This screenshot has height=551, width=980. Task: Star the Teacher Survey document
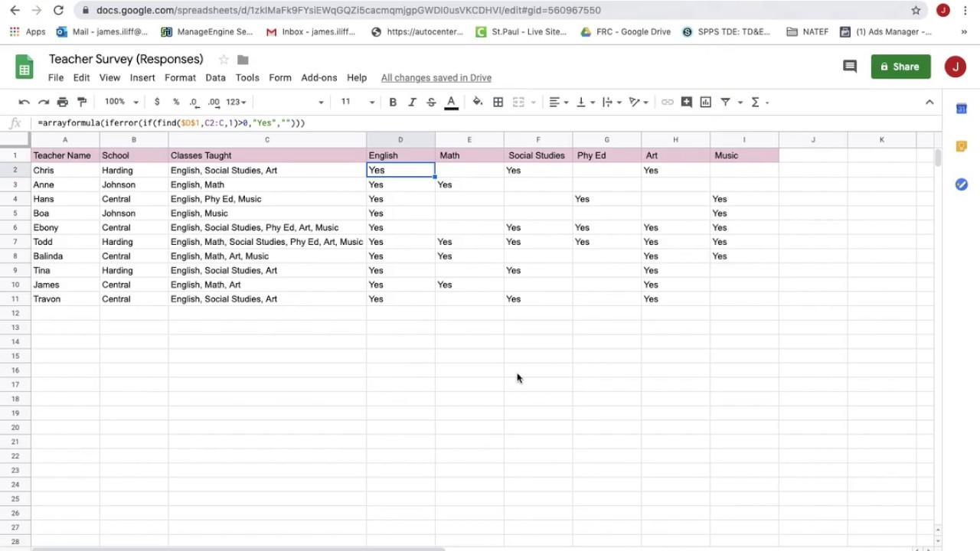click(224, 60)
